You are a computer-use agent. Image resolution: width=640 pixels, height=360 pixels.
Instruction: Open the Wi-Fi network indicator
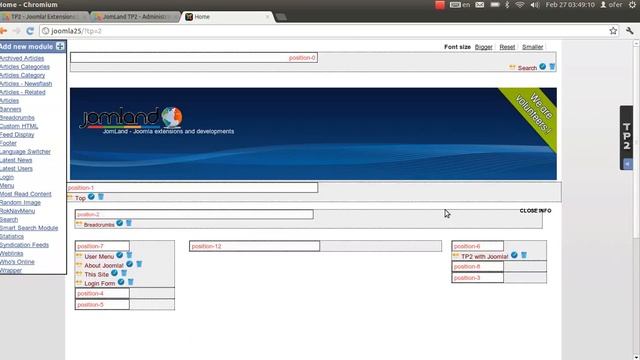coord(520,5)
